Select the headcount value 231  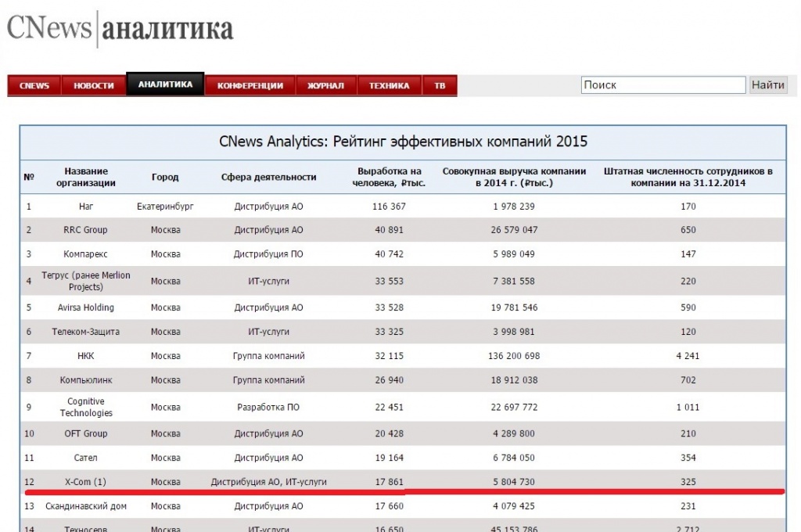coord(688,506)
